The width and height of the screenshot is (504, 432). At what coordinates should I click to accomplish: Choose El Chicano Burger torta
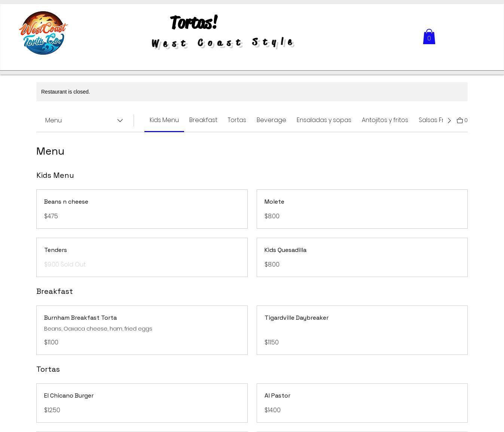[x=142, y=403]
